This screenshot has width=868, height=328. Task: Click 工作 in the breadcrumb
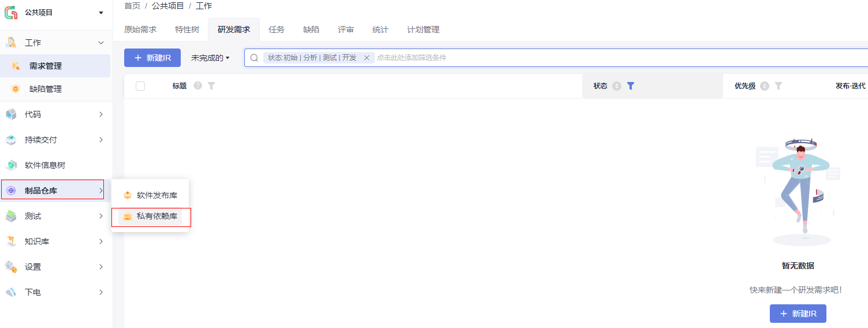point(204,6)
